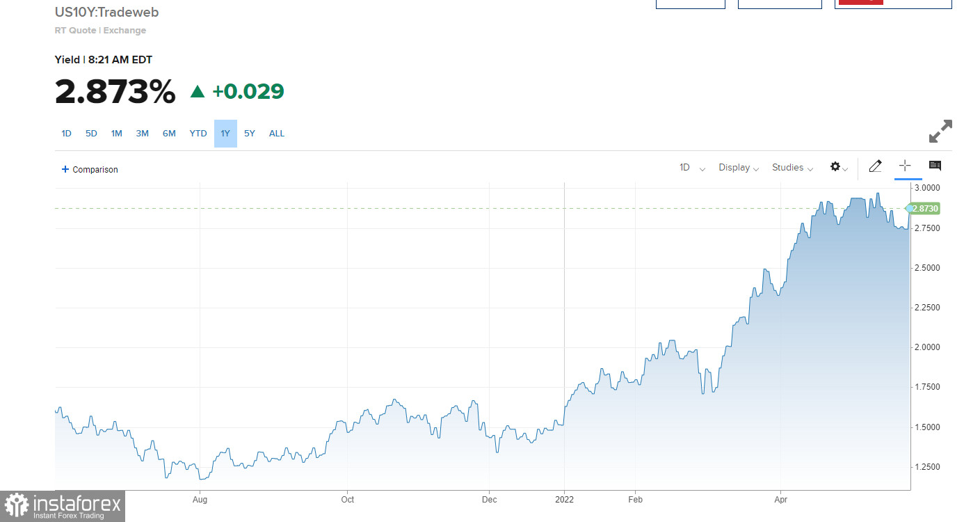
Task: Click the 2.7500 y-axis label
Action: tap(927, 228)
